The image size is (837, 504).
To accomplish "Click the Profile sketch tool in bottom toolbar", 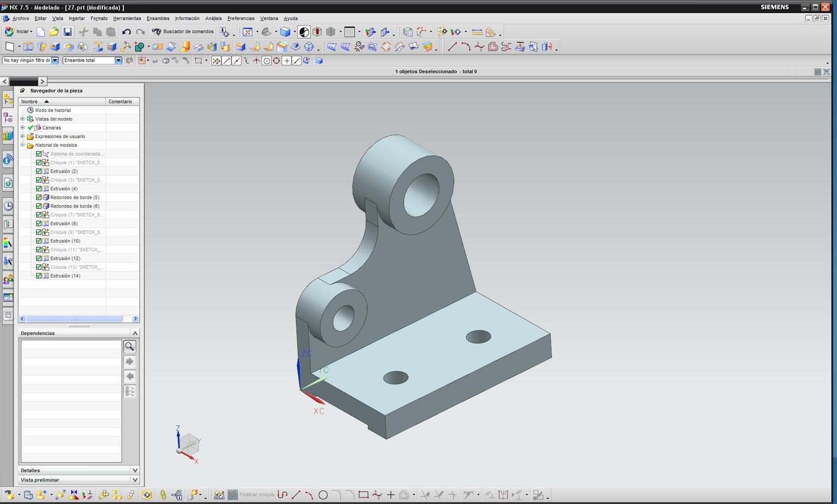I will coord(282,495).
